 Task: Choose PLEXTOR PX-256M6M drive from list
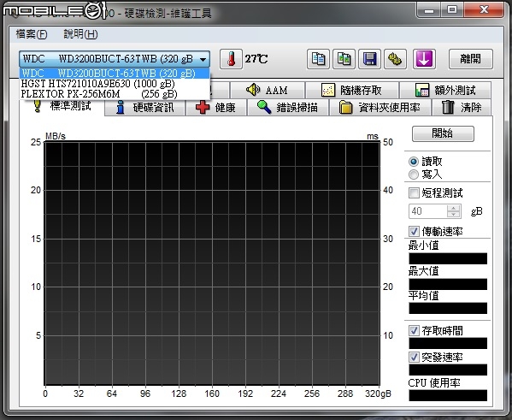[x=115, y=94]
